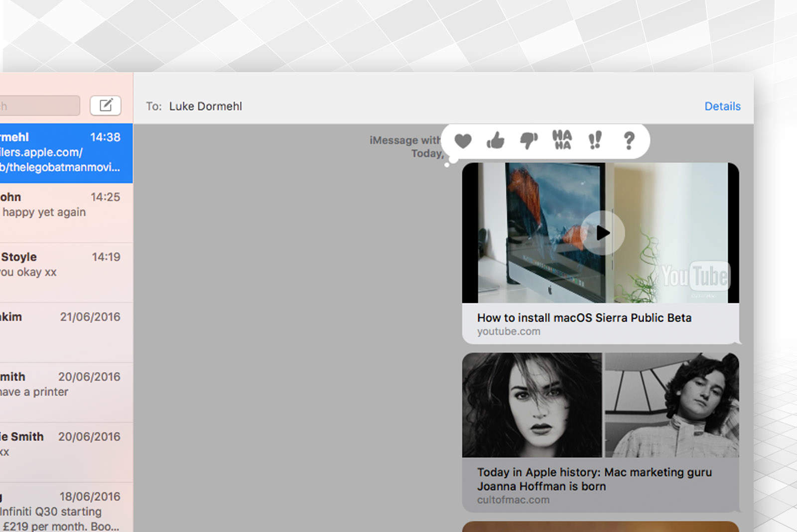
Task: Select the heart Tapback reaction
Action: pyautogui.click(x=463, y=141)
